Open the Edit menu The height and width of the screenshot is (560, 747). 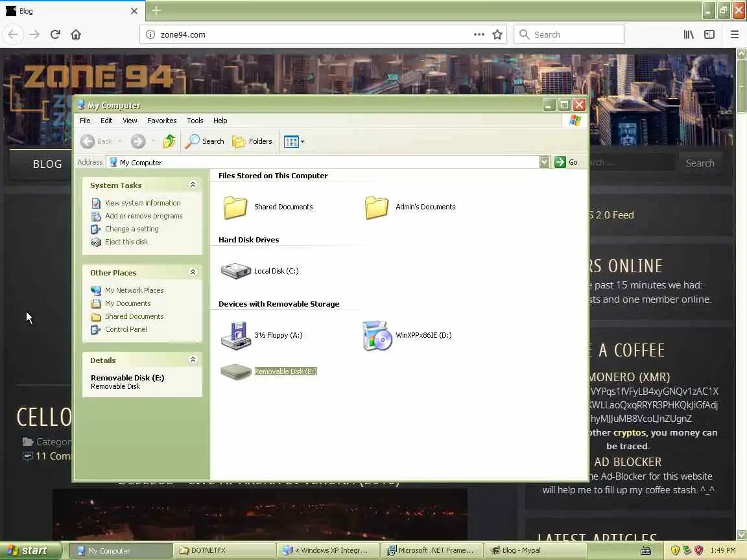[106, 121]
